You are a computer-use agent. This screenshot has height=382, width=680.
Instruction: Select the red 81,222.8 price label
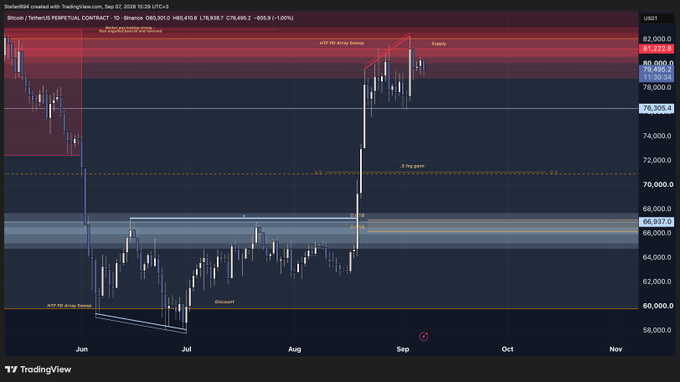click(x=657, y=49)
